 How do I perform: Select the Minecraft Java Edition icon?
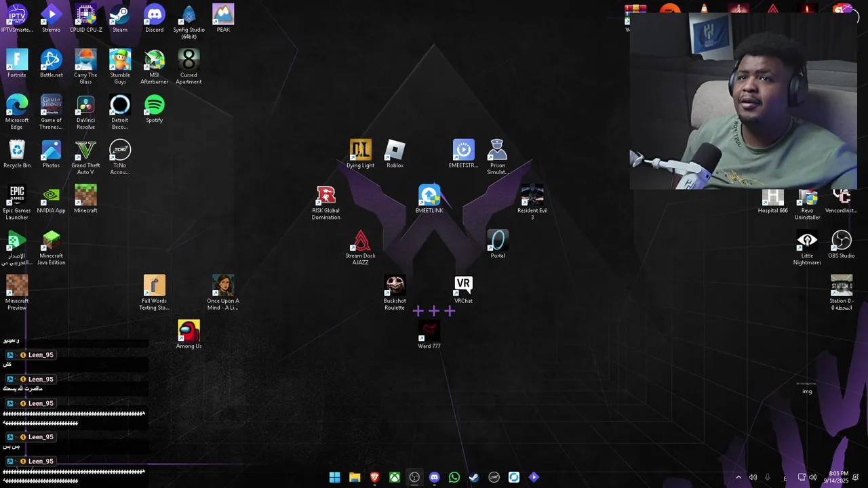point(51,247)
